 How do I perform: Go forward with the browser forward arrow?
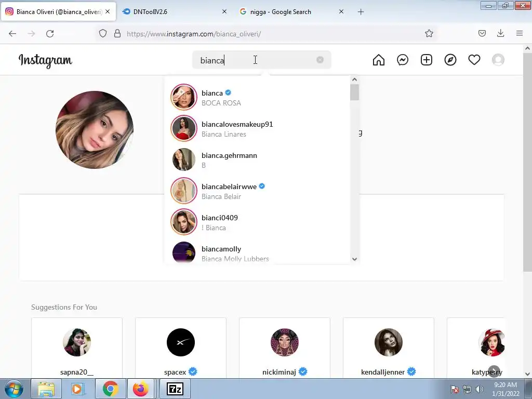point(31,34)
